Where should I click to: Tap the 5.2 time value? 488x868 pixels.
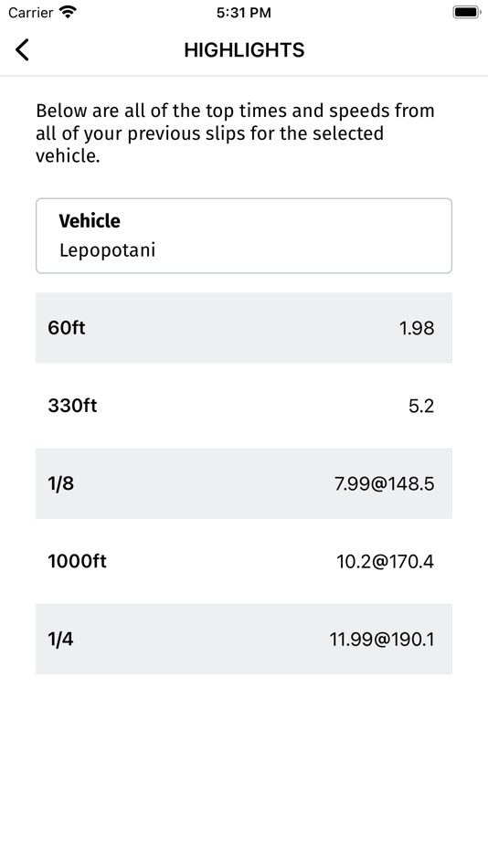click(421, 407)
